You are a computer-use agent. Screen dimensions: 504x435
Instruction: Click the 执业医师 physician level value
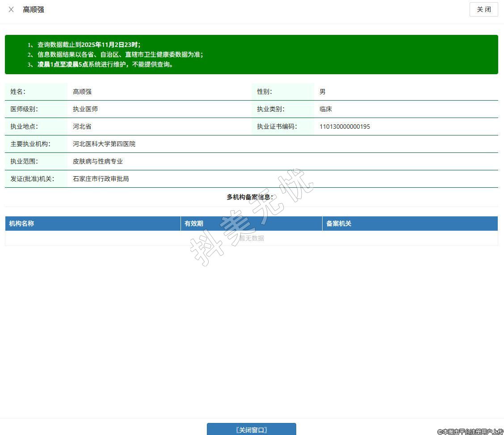pos(85,109)
